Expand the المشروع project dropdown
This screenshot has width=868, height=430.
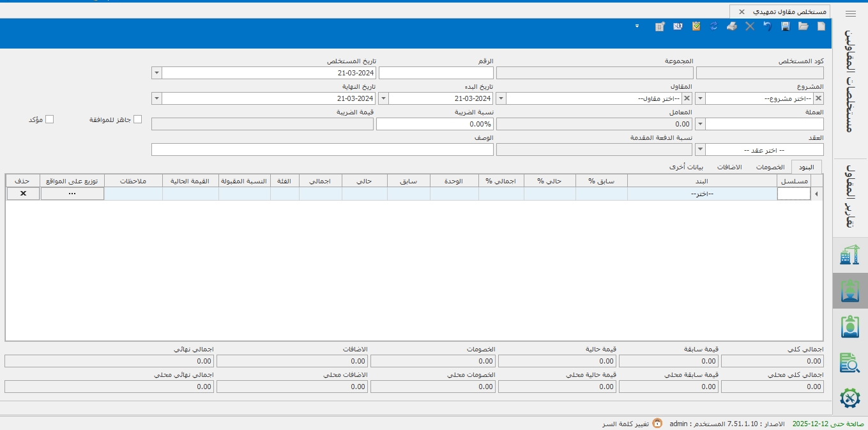pos(700,98)
